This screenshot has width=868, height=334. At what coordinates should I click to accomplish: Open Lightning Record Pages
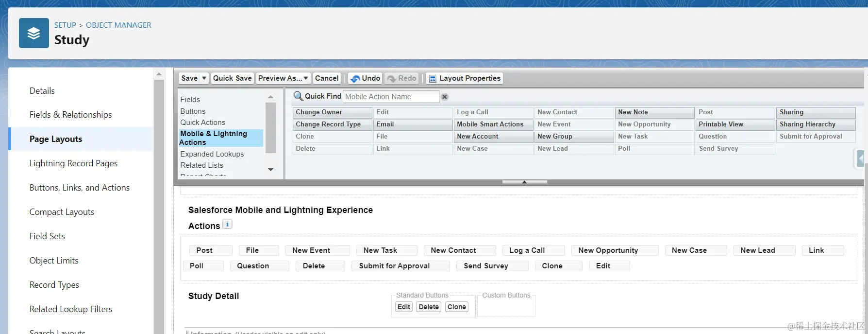74,163
